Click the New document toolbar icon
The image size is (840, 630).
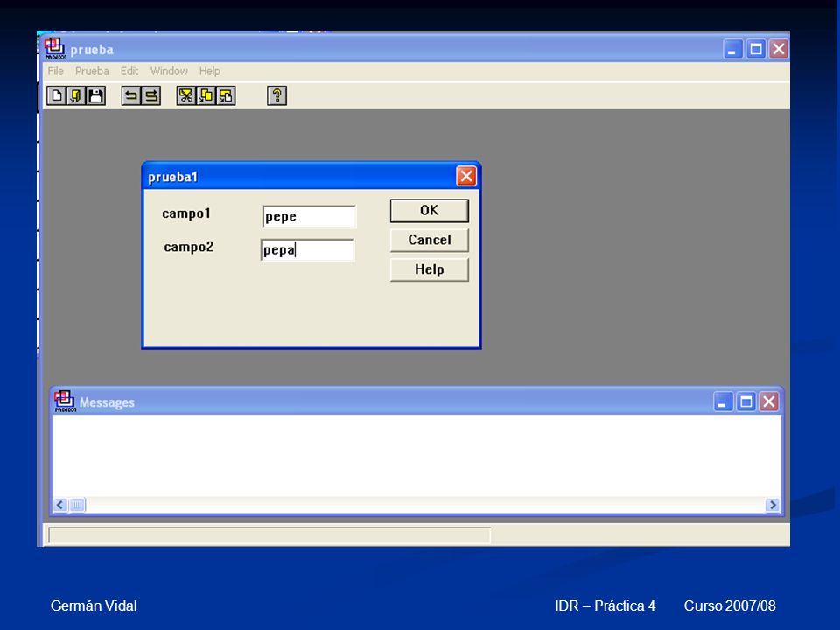[x=56, y=96]
